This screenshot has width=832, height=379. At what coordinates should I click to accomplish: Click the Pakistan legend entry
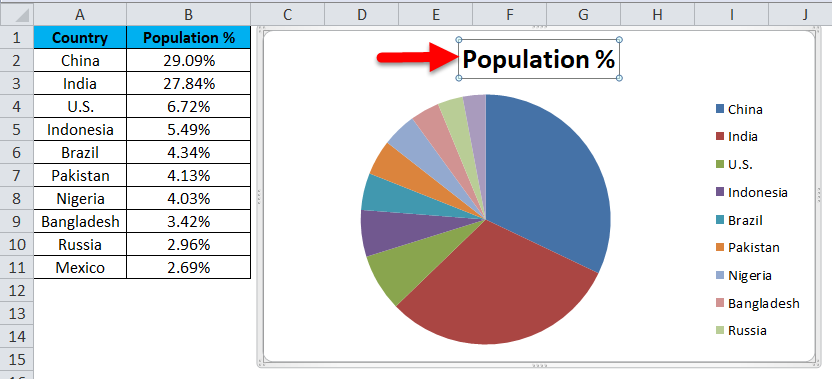click(x=748, y=247)
